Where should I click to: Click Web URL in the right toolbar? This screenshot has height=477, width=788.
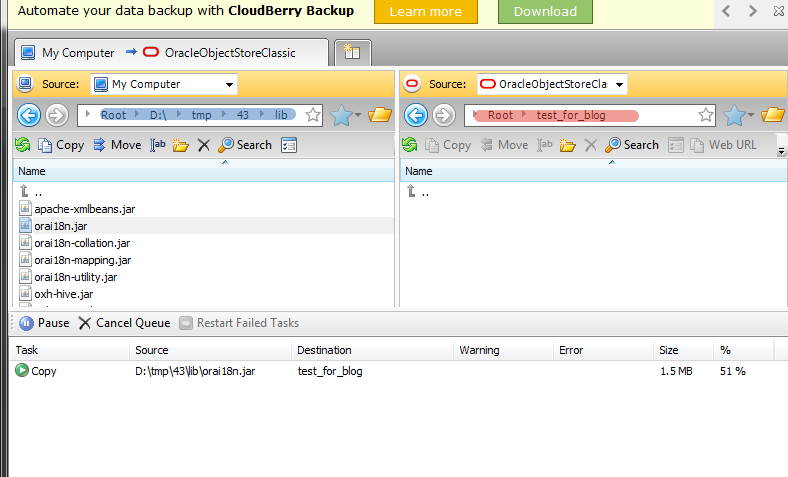tap(723, 145)
